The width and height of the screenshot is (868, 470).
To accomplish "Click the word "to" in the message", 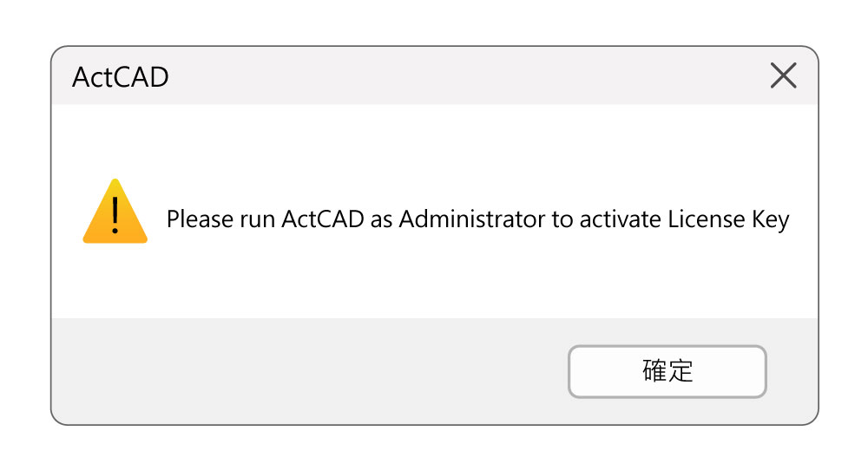I will [x=562, y=219].
